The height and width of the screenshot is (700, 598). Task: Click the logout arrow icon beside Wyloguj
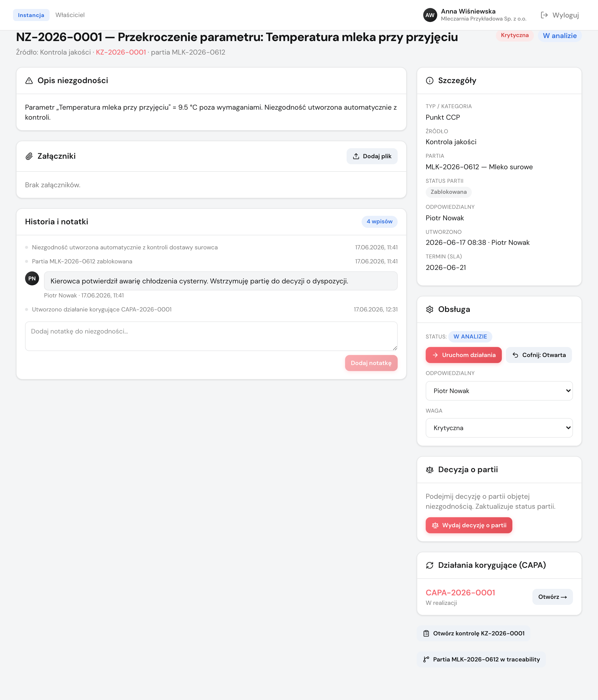[x=544, y=15]
